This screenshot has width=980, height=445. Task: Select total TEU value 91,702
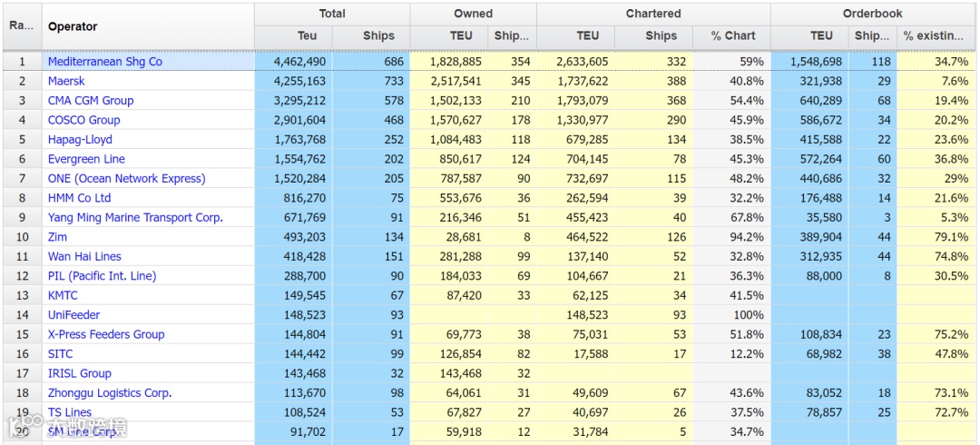307,431
